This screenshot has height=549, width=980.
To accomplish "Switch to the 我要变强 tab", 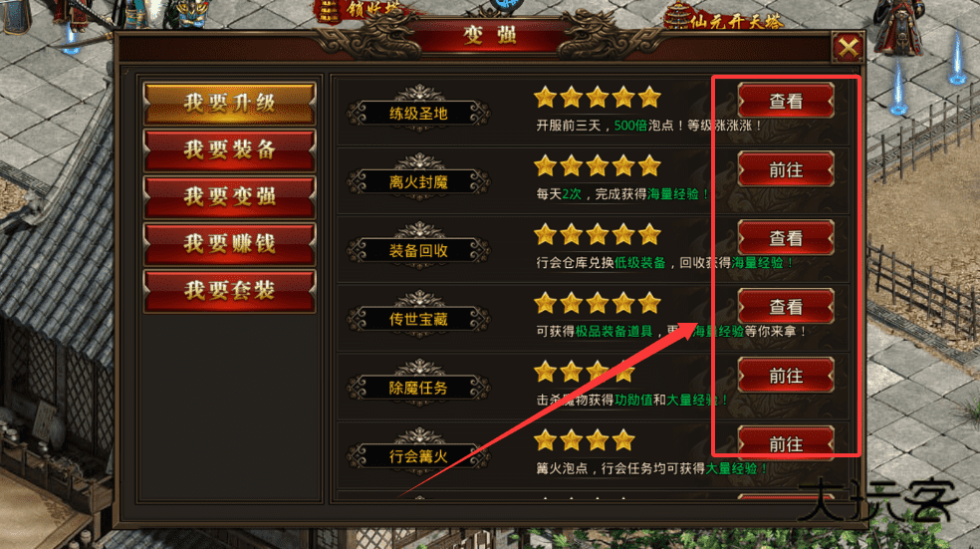I will tap(229, 196).
